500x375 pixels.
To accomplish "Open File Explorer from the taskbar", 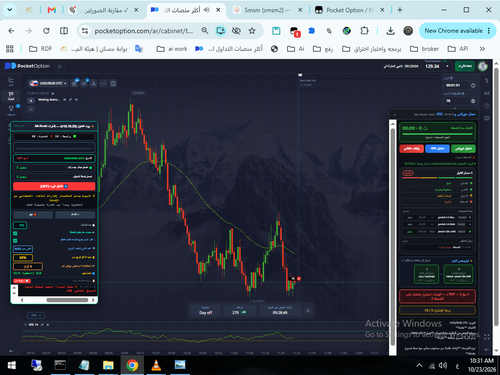I will tap(108, 365).
